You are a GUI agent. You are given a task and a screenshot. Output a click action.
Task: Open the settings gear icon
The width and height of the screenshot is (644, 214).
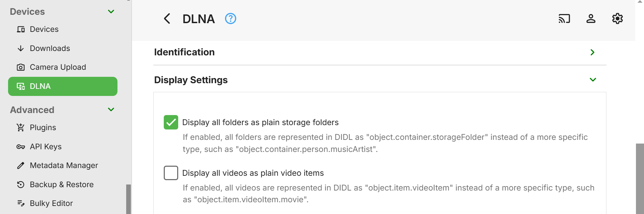click(617, 19)
